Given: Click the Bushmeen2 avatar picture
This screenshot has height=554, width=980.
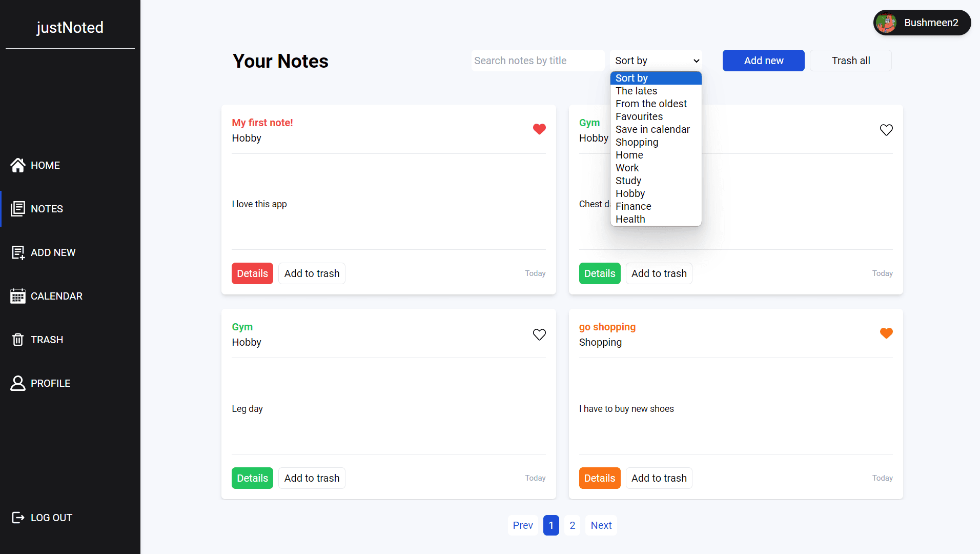Looking at the screenshot, I should coord(886,23).
